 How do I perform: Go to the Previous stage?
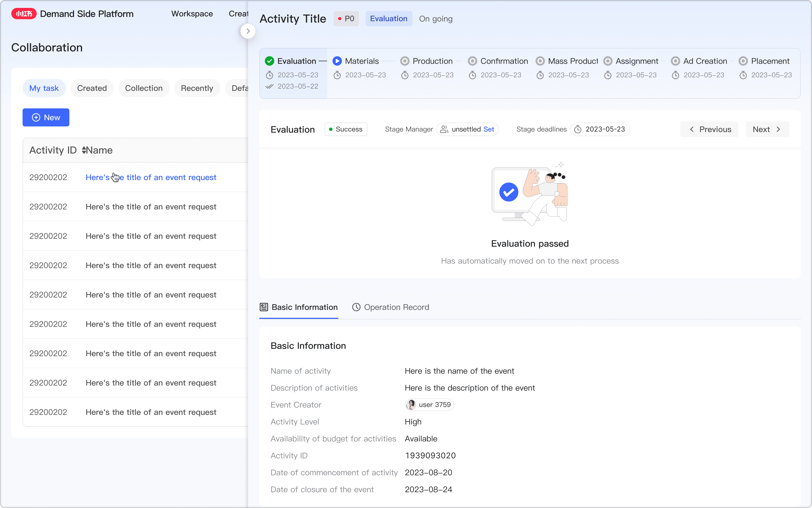[x=709, y=129]
